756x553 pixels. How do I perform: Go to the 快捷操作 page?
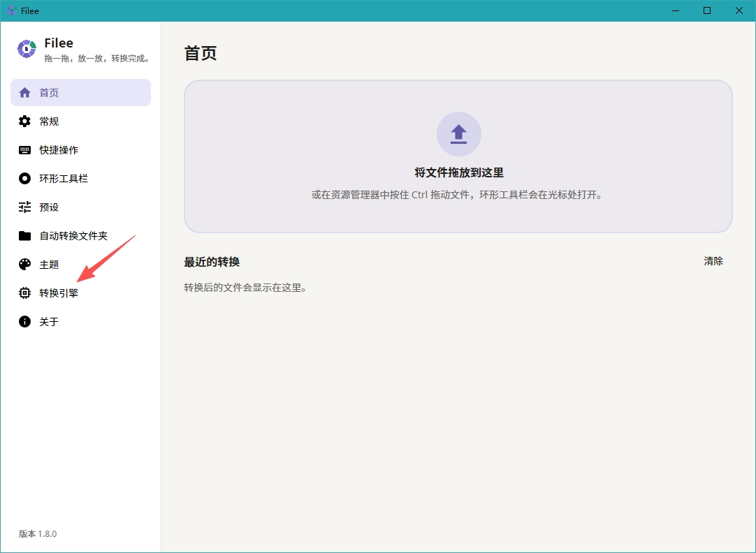pyautogui.click(x=80, y=150)
